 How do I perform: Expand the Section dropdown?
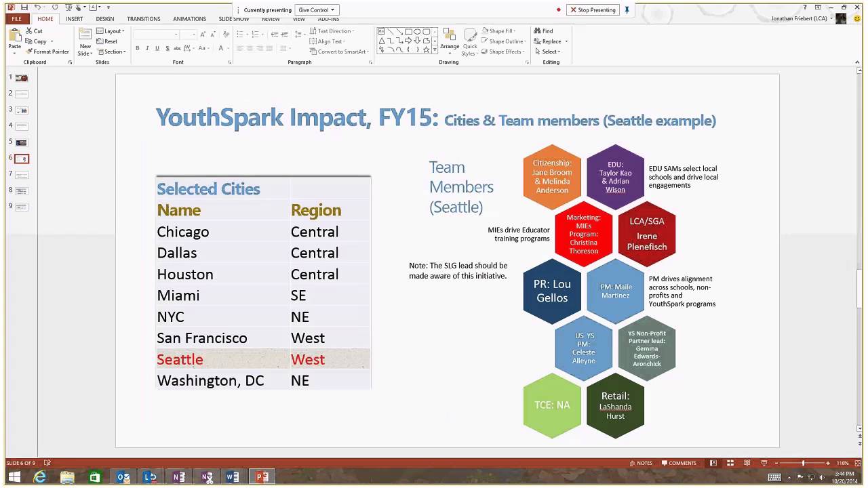[112, 52]
